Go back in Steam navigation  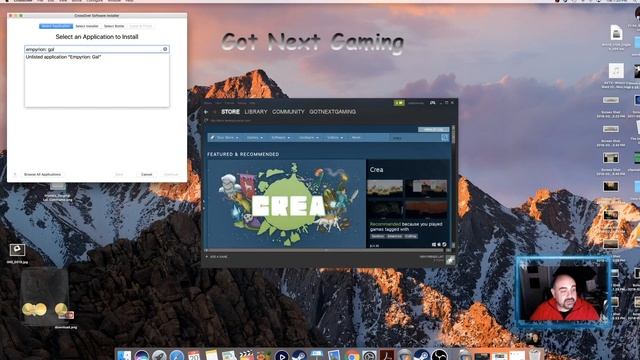point(206,112)
